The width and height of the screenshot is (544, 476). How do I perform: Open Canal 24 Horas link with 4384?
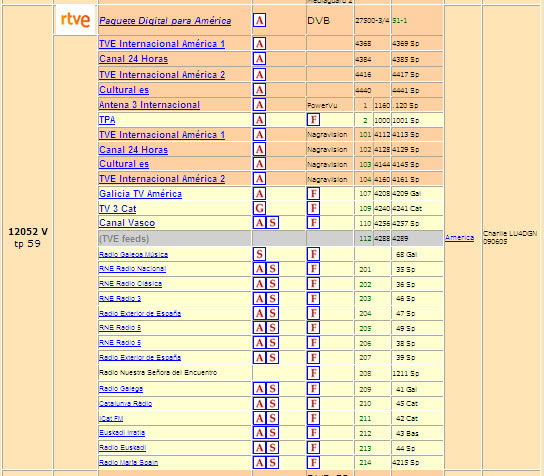(134, 59)
